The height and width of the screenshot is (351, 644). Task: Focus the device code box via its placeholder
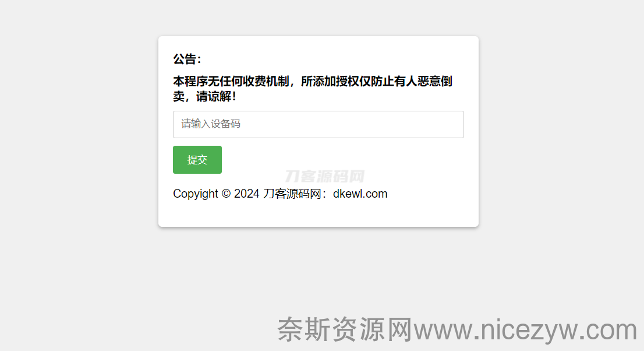(211, 124)
